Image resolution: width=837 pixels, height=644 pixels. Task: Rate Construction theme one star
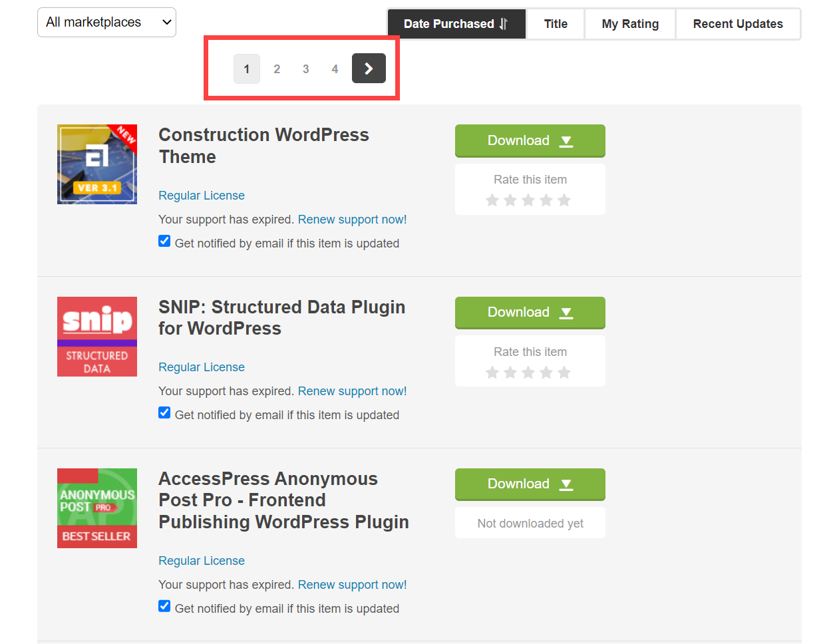coord(492,200)
